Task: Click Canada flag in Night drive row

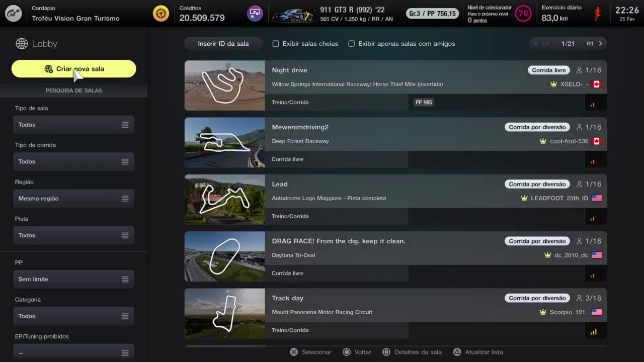Action: click(597, 84)
